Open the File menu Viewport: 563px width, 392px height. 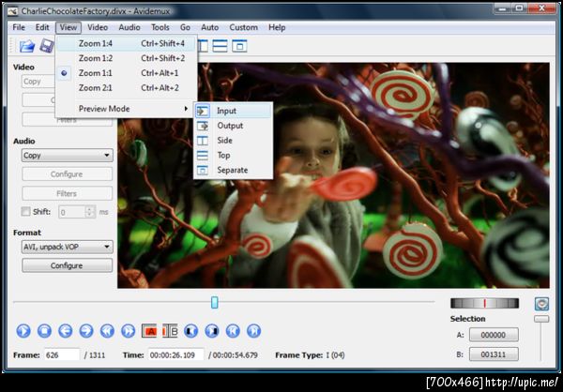[19, 27]
